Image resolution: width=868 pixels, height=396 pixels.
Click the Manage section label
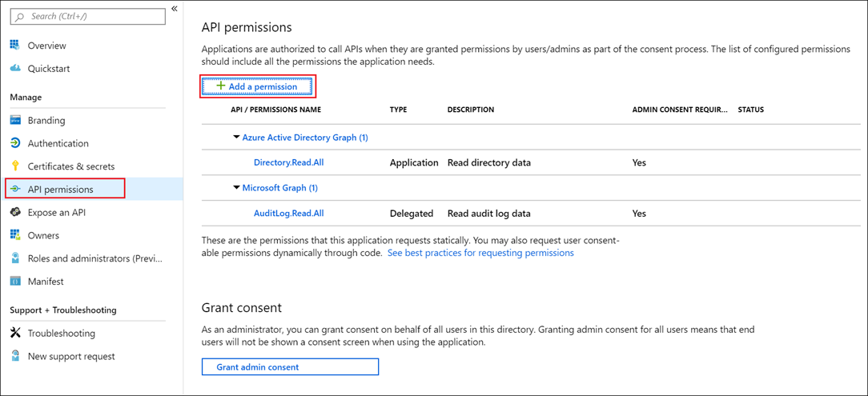click(x=26, y=98)
